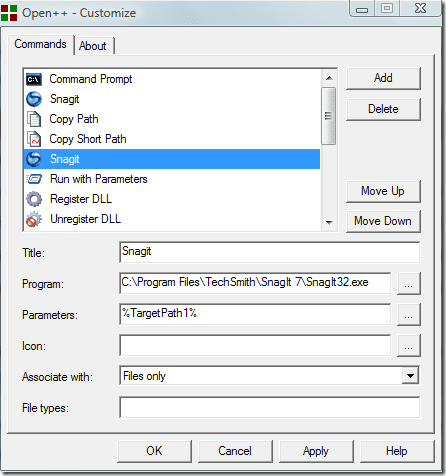The height and width of the screenshot is (476, 446).
Task: Click the Run with Parameters icon
Action: [34, 179]
